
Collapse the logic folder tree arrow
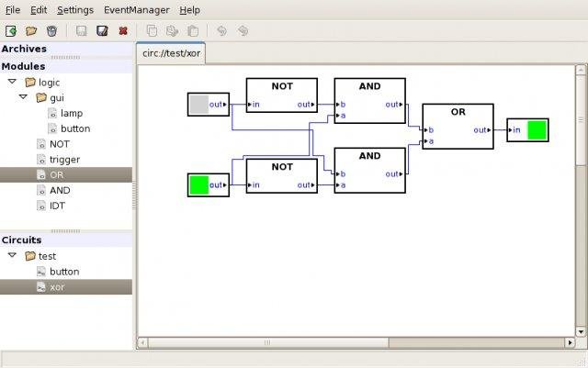click(x=12, y=82)
